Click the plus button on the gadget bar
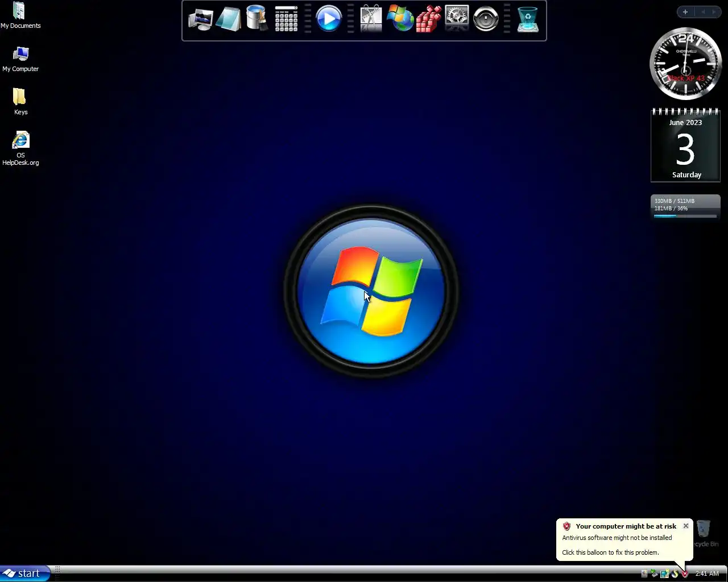 pos(685,12)
